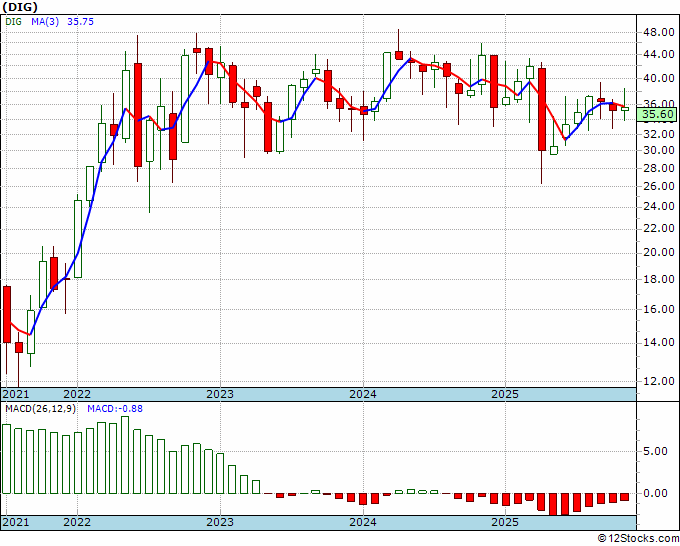Open the 12Stocks.com copyright link
This screenshot has width=680, height=546.
(638, 539)
